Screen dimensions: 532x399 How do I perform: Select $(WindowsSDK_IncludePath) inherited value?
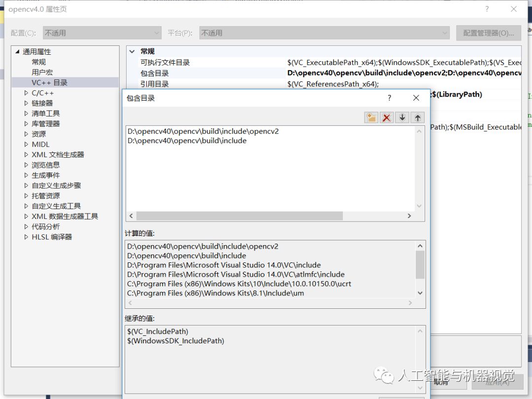pyautogui.click(x=176, y=341)
